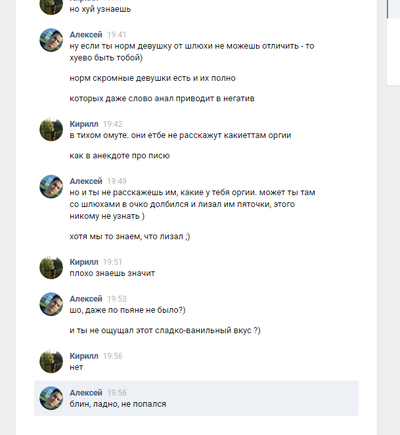Select the message "норм скромные девушки есть и их полно"
Image resolution: width=400 pixels, height=435 pixels.
click(x=152, y=78)
